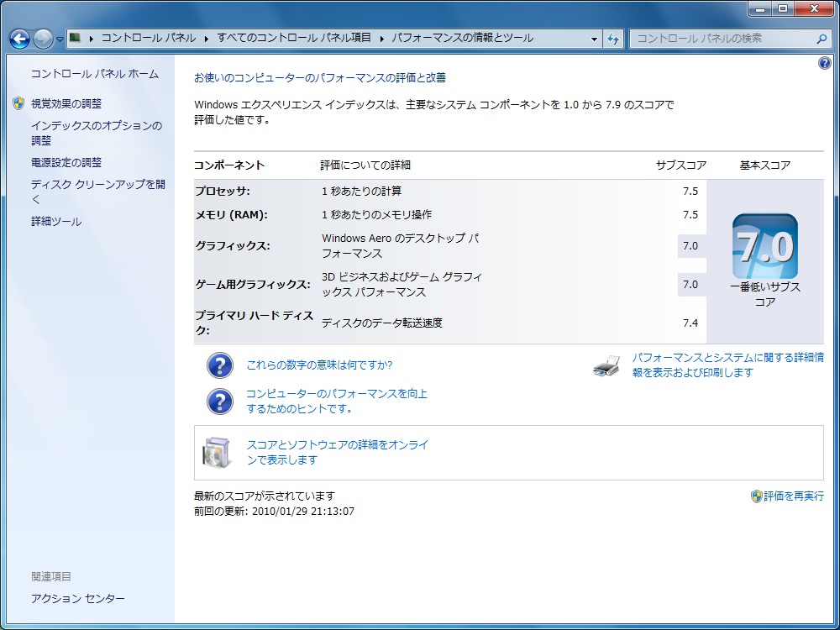Expand the arrow after コントロール パネル in the breadcrumb
840x630 pixels.
click(207, 39)
